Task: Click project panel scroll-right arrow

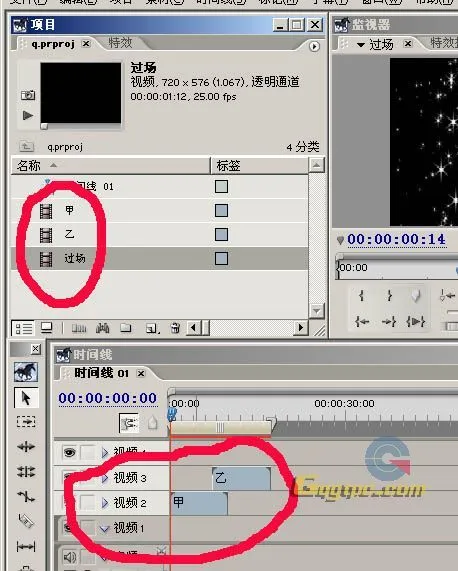Action: point(301,328)
